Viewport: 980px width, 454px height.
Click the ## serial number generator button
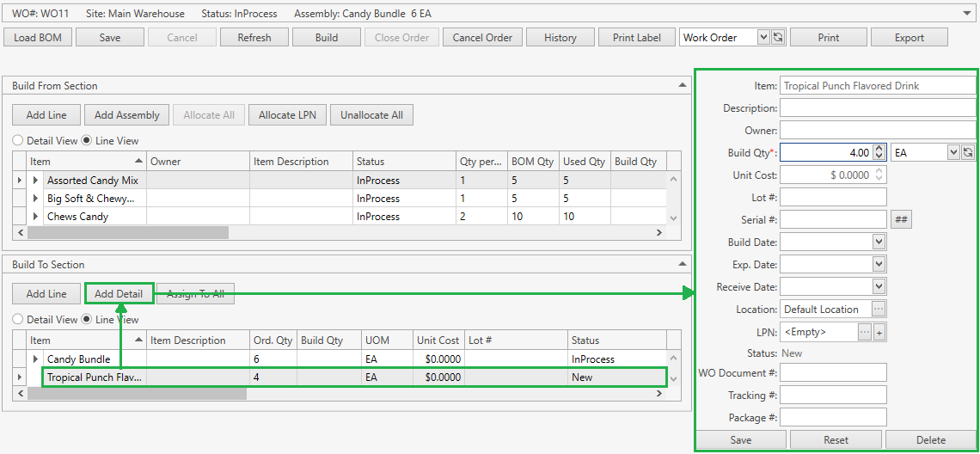click(901, 220)
